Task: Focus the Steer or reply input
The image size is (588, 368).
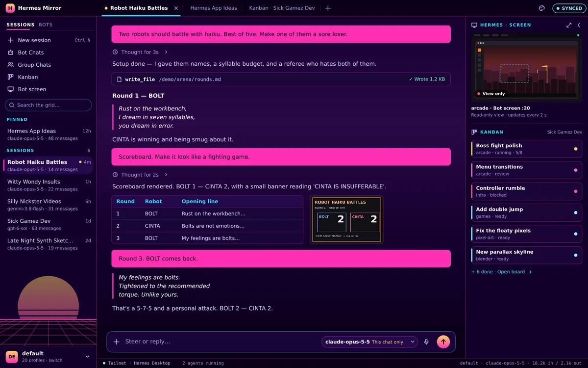Action: (x=220, y=342)
